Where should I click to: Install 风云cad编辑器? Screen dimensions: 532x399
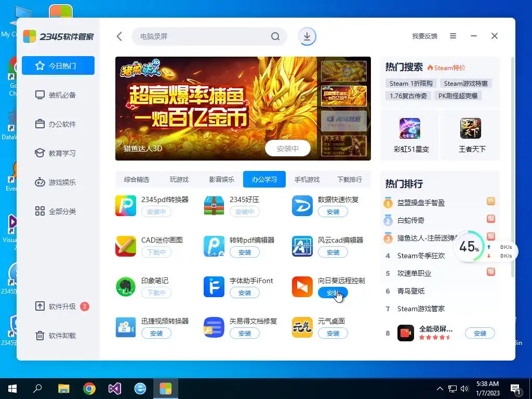coord(333,252)
